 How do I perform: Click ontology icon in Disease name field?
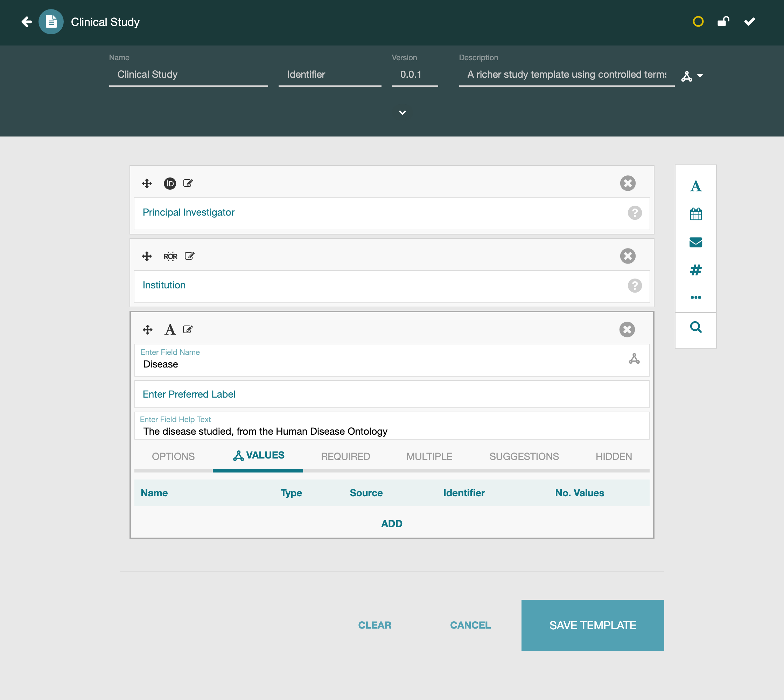click(x=634, y=359)
